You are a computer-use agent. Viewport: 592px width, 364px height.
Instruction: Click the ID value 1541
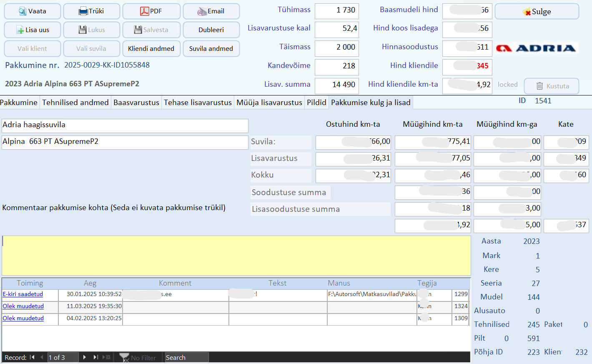click(x=543, y=101)
